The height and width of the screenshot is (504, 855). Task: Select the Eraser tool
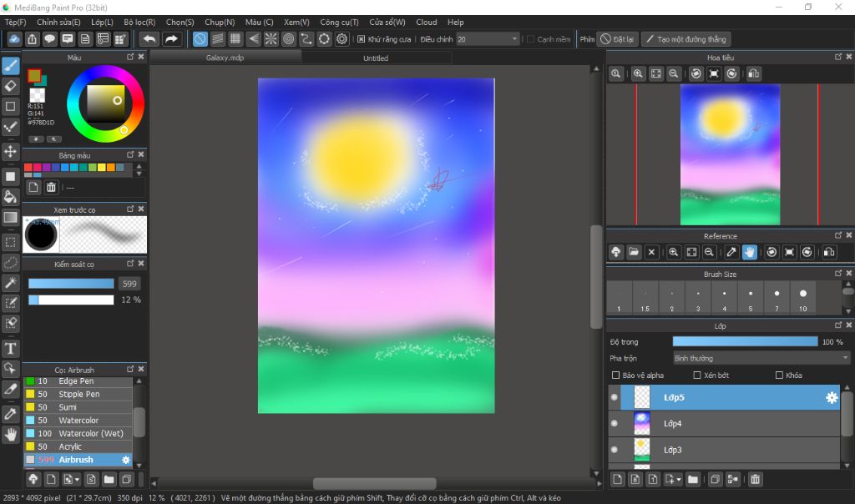coord(10,86)
